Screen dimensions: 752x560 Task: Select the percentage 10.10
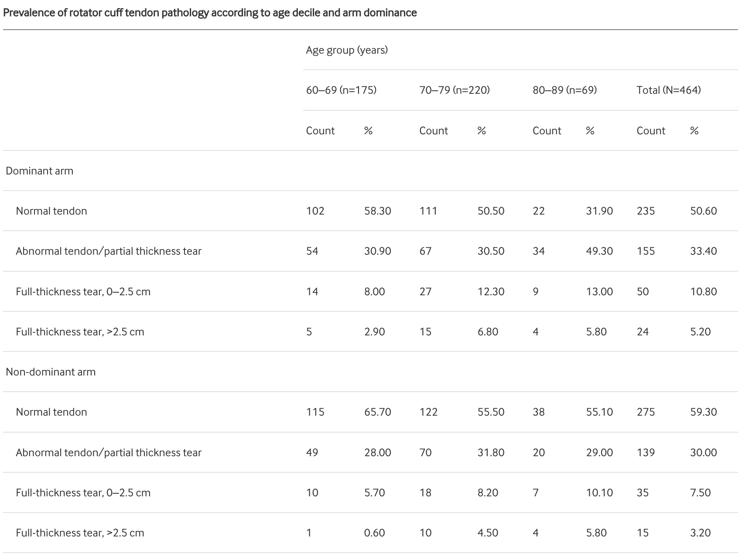click(x=599, y=493)
